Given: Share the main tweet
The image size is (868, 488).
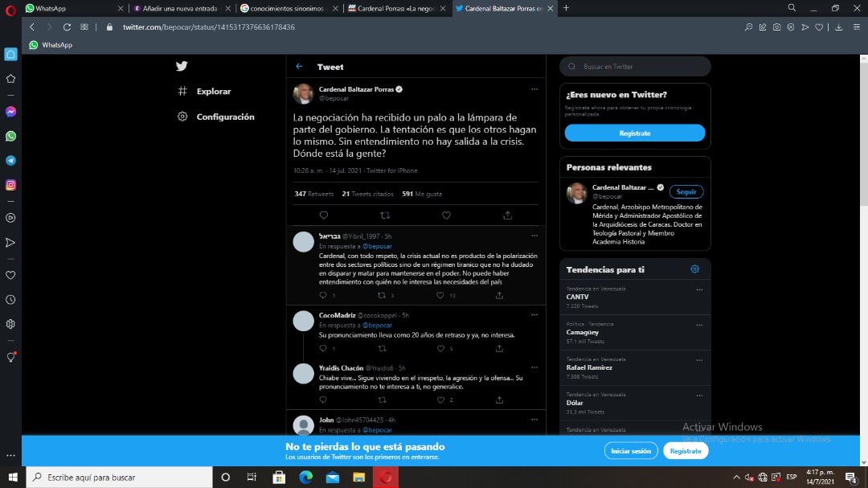Looking at the screenshot, I should (x=507, y=215).
